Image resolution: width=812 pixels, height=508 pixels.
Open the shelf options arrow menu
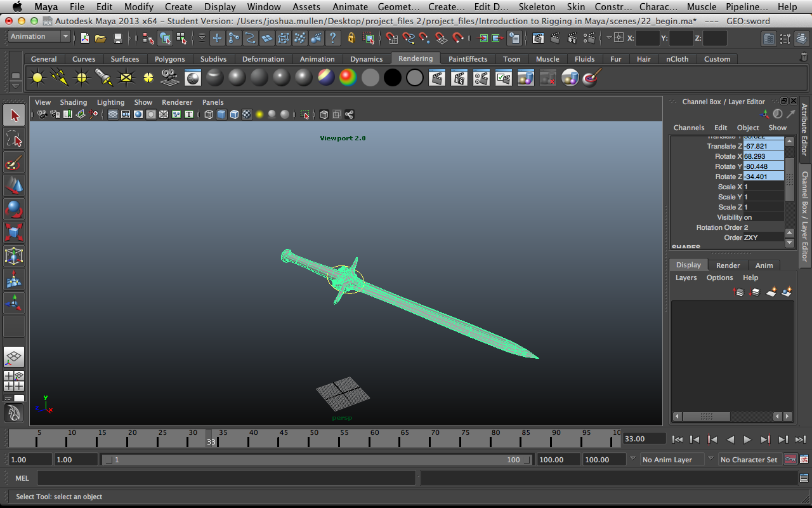16,86
